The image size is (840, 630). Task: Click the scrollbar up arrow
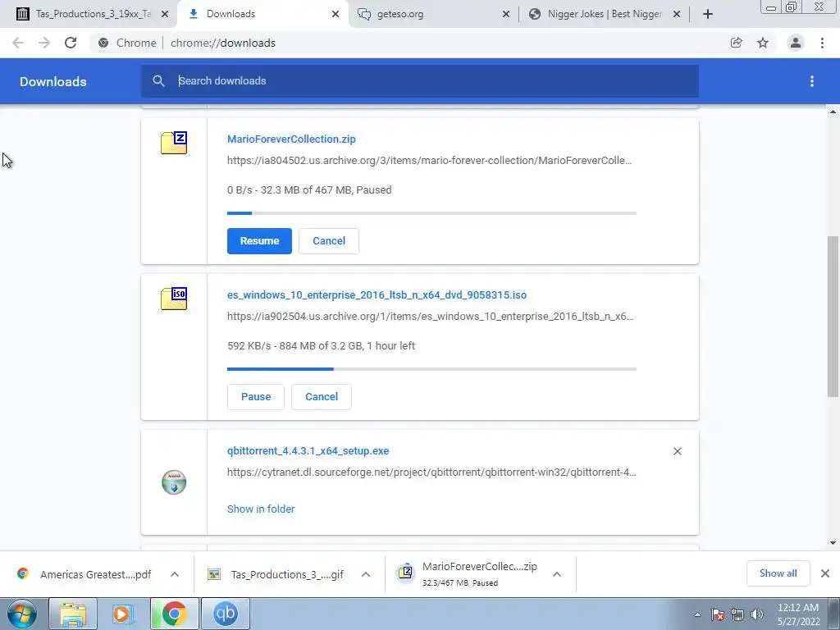click(833, 112)
